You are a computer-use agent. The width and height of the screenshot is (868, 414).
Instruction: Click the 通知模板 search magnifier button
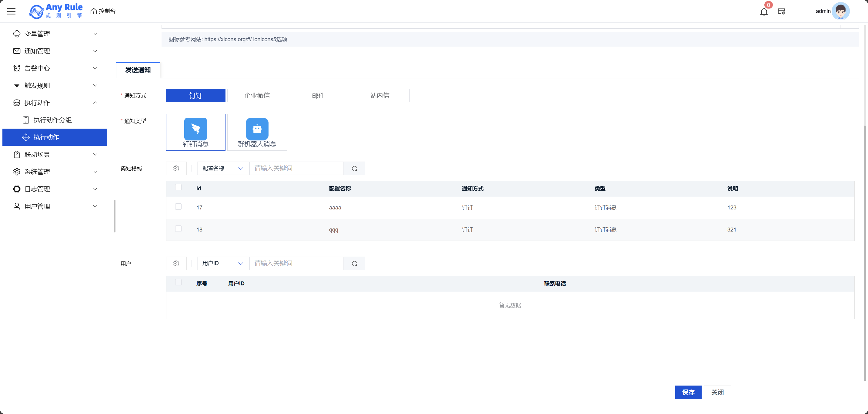pos(355,169)
